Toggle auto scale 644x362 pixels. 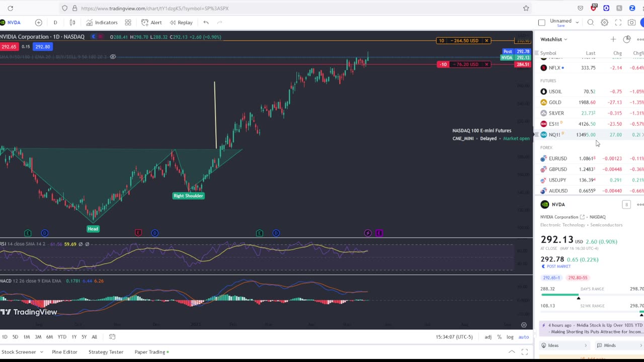[x=524, y=337]
